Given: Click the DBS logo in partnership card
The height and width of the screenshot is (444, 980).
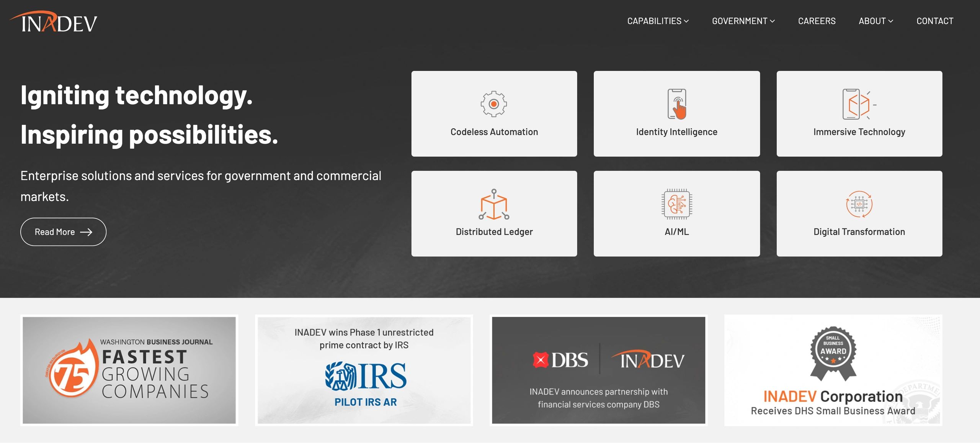Looking at the screenshot, I should coord(560,360).
